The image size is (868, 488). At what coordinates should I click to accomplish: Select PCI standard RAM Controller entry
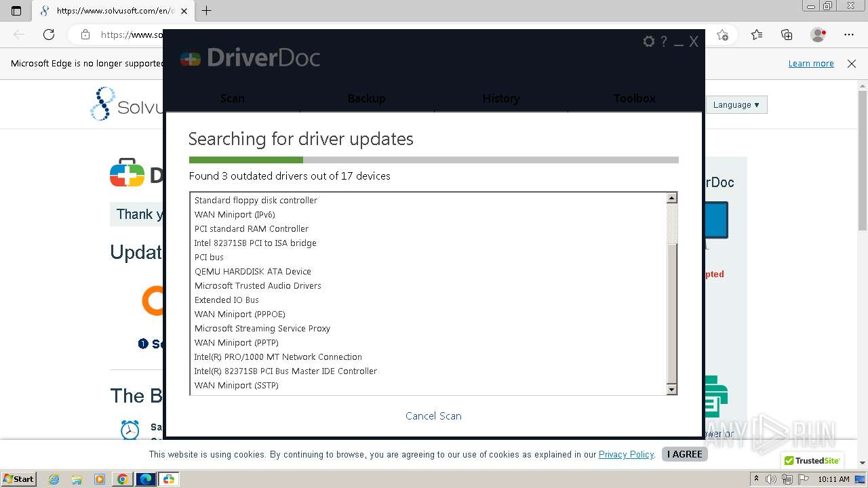click(252, 229)
